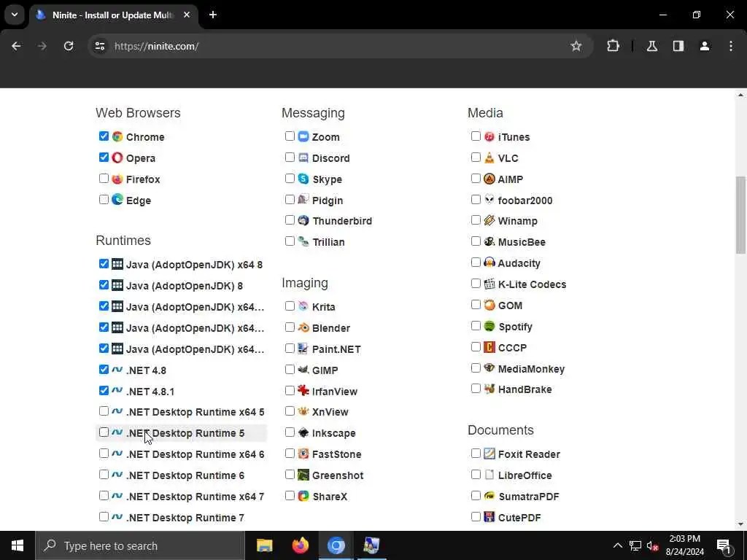
Task: Click the HandBrake label
Action: tap(525, 389)
